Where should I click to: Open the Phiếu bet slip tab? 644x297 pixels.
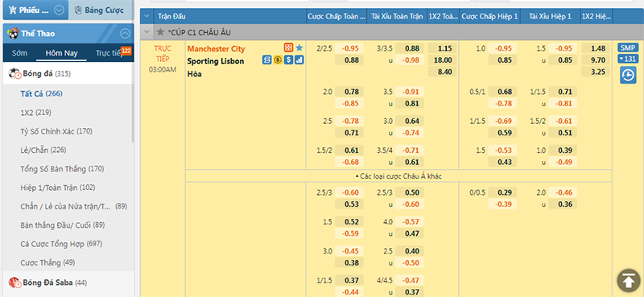pyautogui.click(x=35, y=10)
